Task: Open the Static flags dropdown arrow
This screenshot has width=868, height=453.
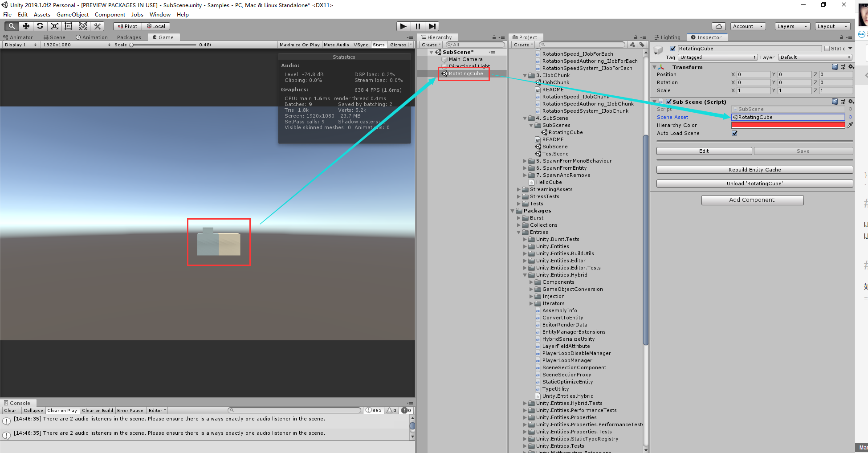Action: (850, 49)
